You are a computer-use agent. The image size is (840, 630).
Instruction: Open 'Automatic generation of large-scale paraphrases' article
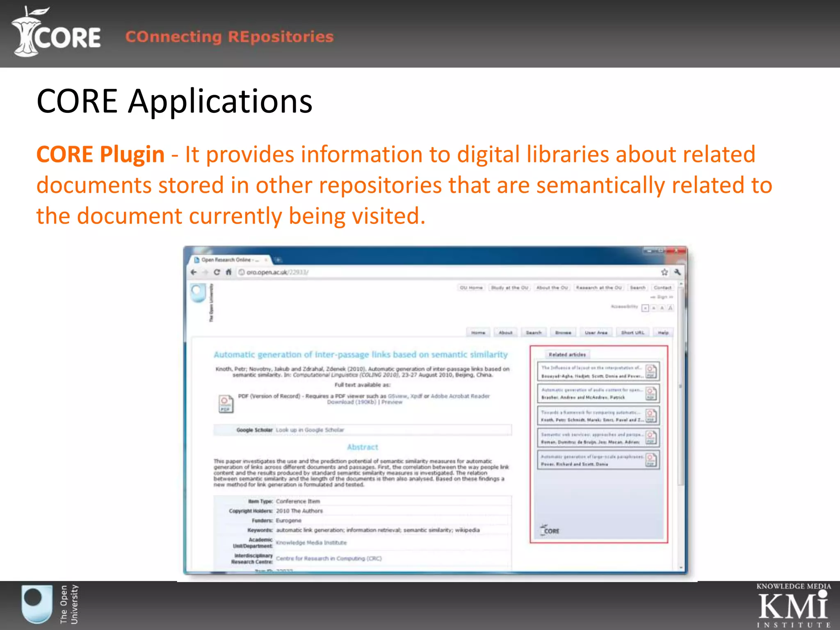(598, 460)
